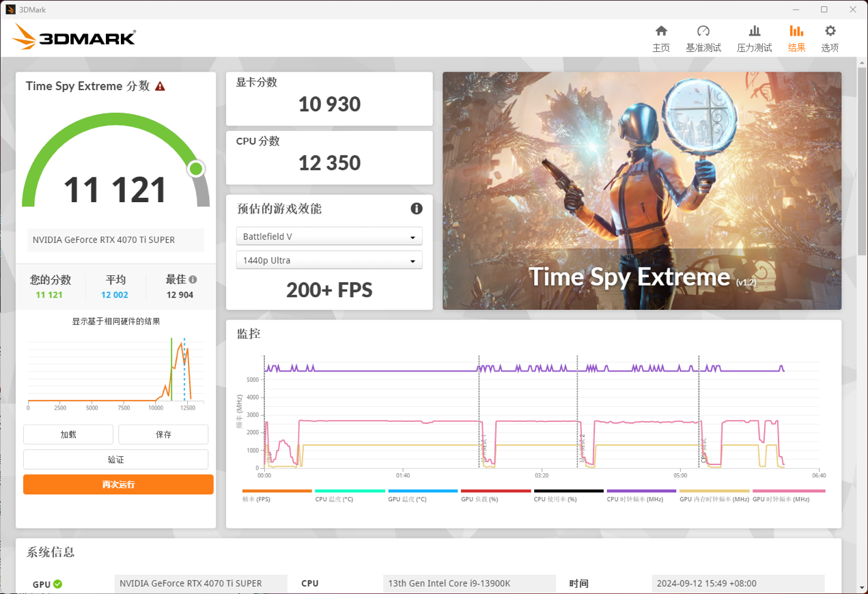Toggle the CPU 时钟频率 (MHz) purple legend swatch
Screen dimensions: 868x594
point(641,491)
